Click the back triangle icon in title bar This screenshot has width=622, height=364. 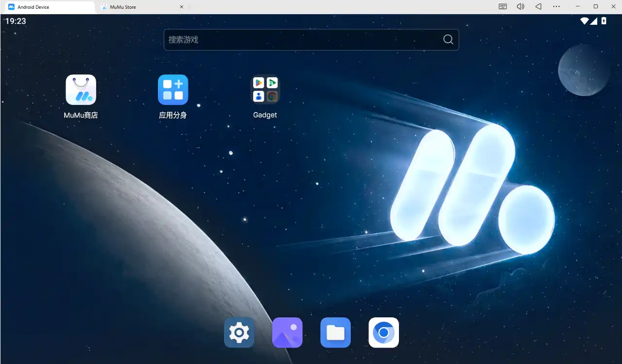[x=538, y=7]
